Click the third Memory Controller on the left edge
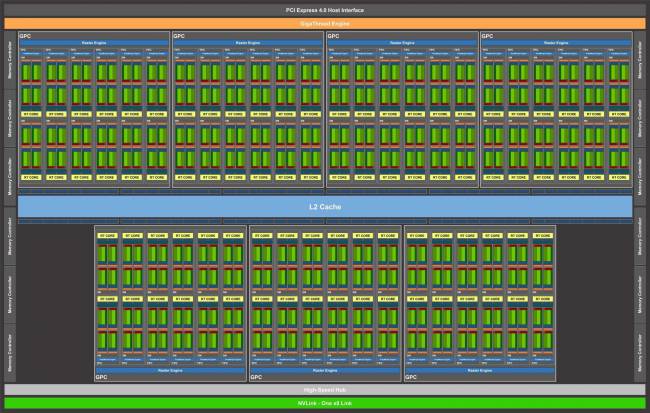 click(10, 177)
